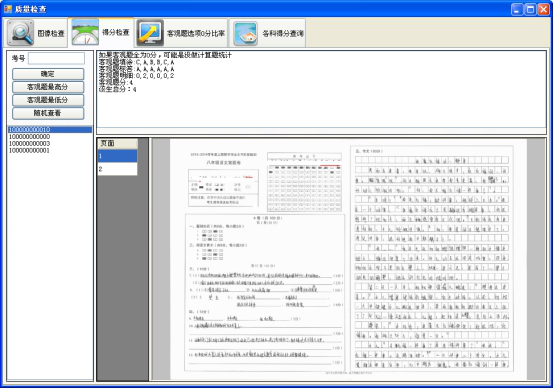Click the 客观题最低分 button
Image resolution: width=554 pixels, height=389 pixels.
48,100
